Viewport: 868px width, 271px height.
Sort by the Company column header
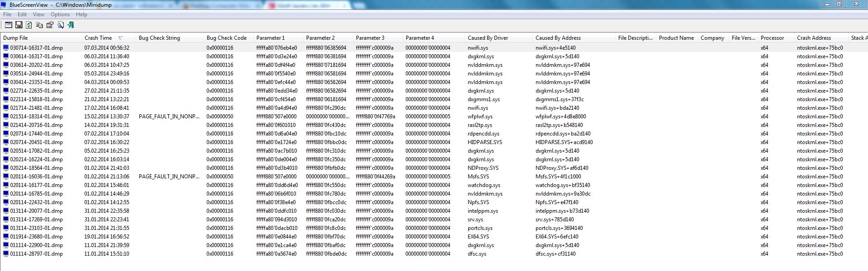pos(713,38)
